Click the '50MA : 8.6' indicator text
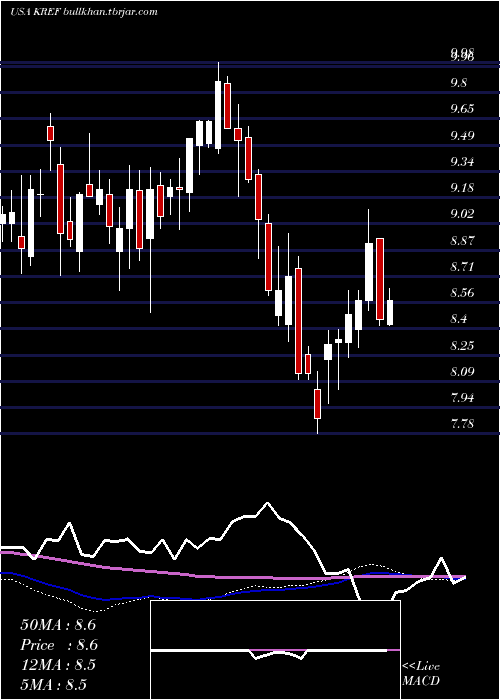Screen dimensions: 500x700 coord(58,625)
